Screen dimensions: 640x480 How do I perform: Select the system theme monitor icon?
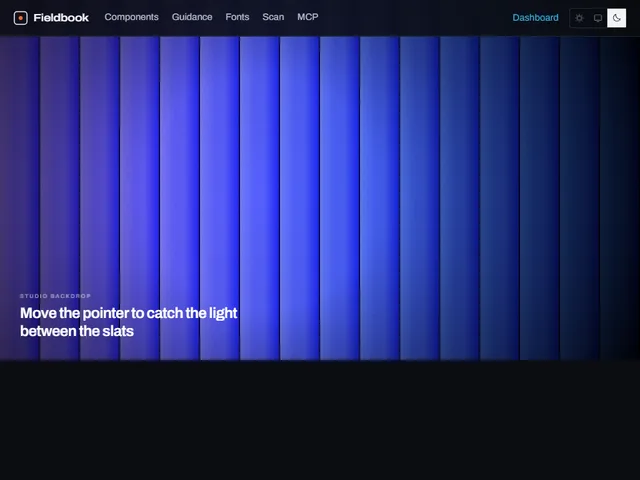pyautogui.click(x=598, y=18)
